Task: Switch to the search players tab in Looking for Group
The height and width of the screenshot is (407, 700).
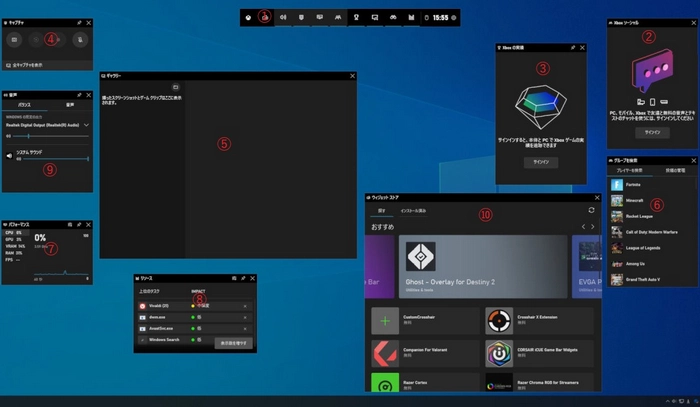Action: tap(629, 170)
